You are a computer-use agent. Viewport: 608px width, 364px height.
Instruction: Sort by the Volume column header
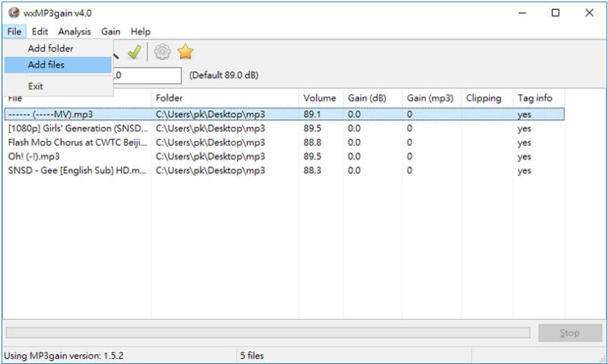321,98
